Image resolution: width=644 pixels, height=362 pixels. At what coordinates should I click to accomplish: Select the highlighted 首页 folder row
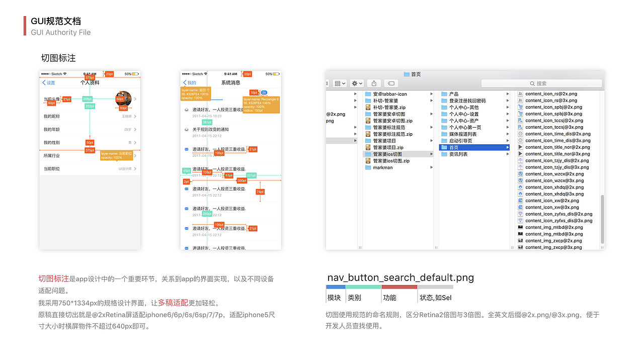pos(474,147)
